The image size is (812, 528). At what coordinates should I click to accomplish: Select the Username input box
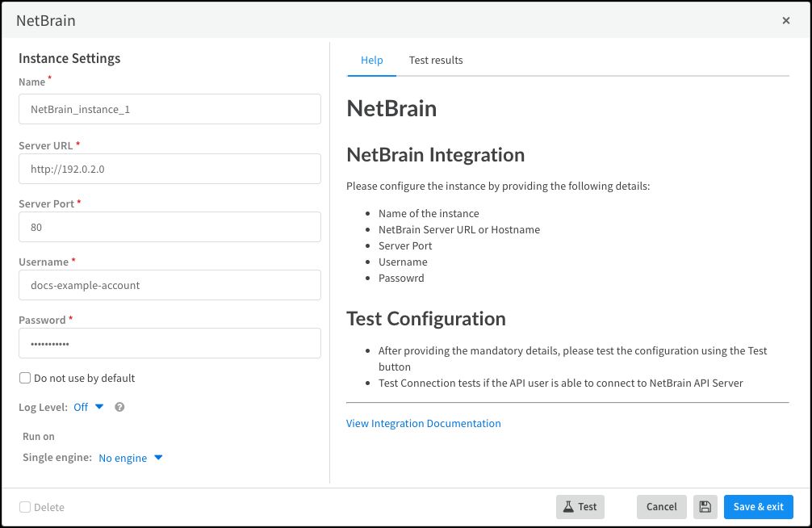coord(170,285)
